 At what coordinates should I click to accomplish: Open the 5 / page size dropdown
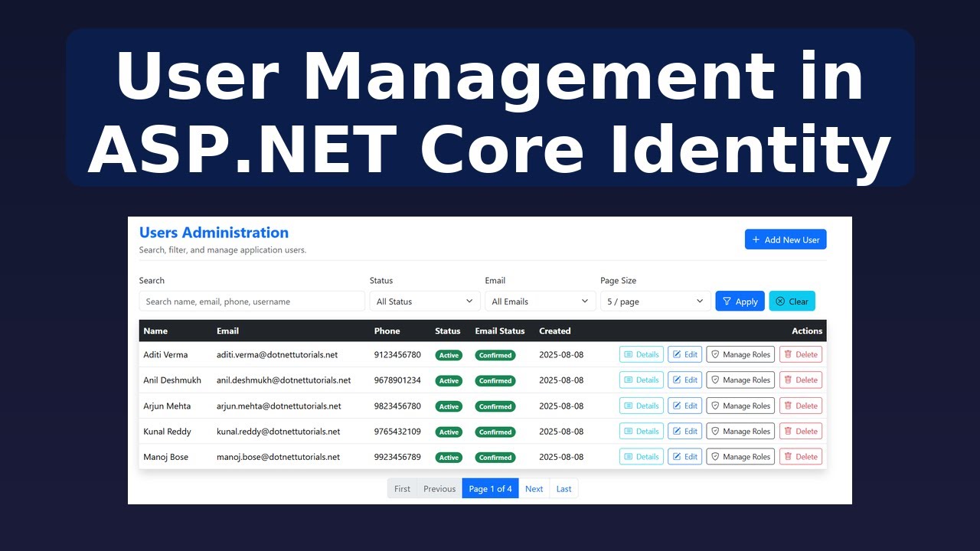[656, 302]
